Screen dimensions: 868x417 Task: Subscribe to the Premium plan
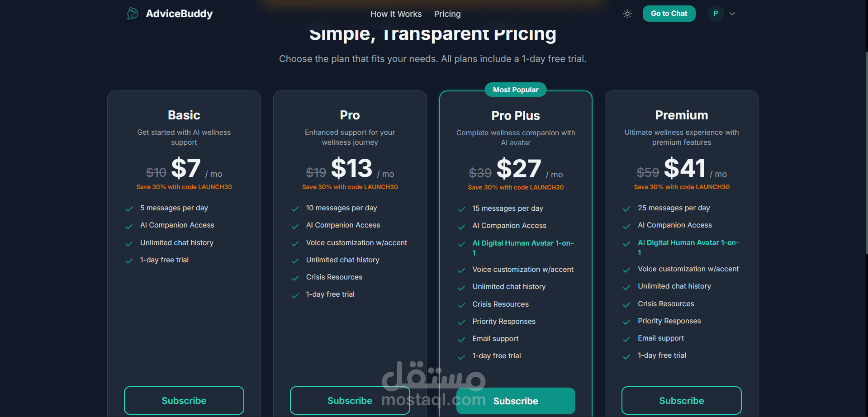[x=681, y=400]
